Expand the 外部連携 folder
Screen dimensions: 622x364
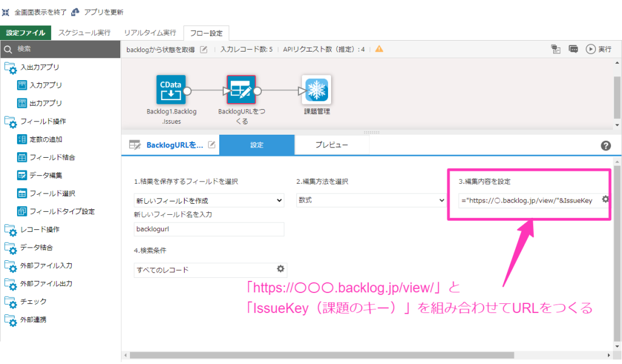pos(10,320)
